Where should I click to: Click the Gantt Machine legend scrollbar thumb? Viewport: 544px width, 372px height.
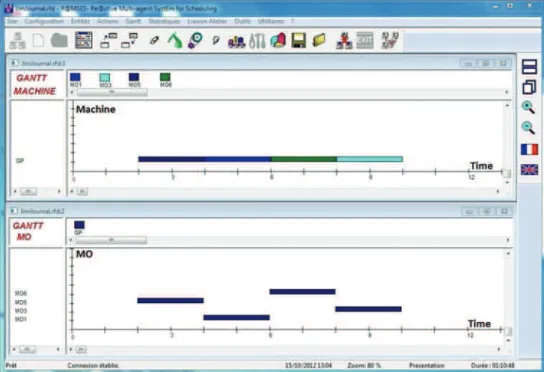[x=112, y=92]
